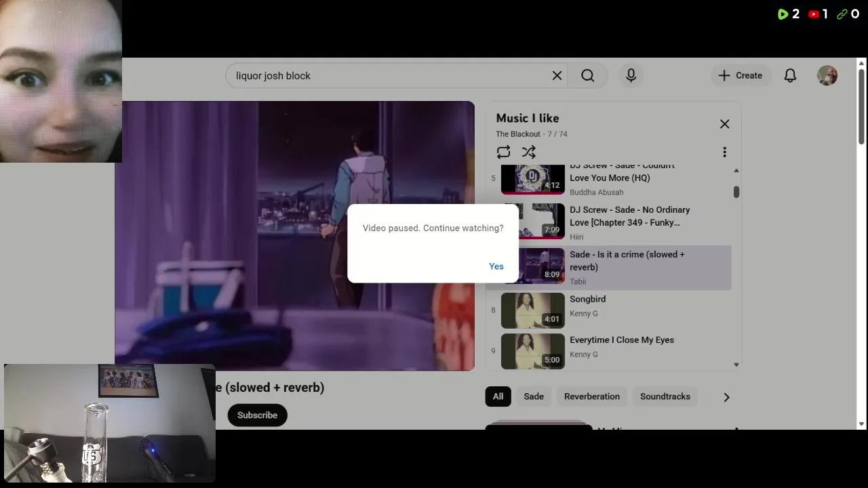Select the Sade filter chip
Image resolution: width=868 pixels, height=488 pixels.
[x=534, y=396]
